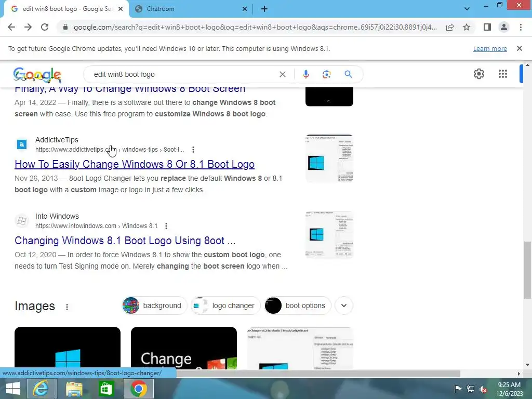The height and width of the screenshot is (399, 532).
Task: Dismiss Chrome update notification bar
Action: click(x=520, y=48)
